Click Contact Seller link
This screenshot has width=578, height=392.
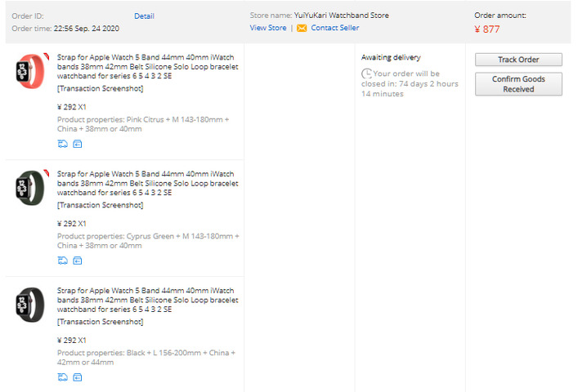coord(334,28)
